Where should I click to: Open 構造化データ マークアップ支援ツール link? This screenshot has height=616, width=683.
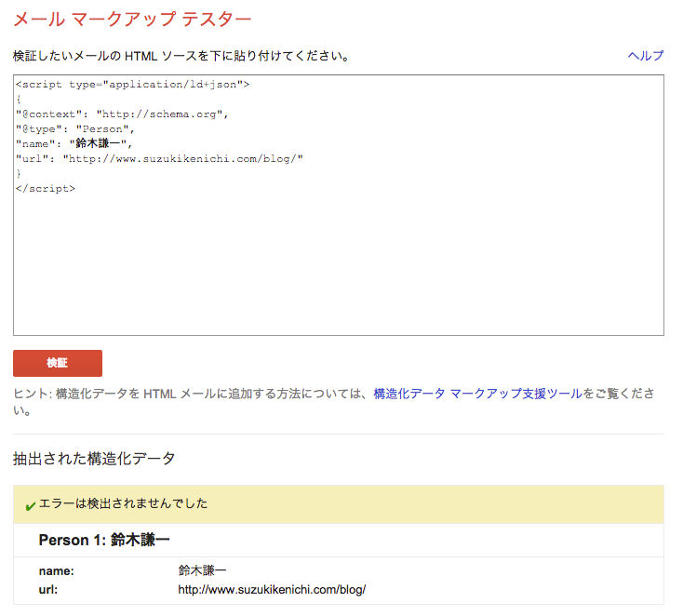click(x=478, y=394)
